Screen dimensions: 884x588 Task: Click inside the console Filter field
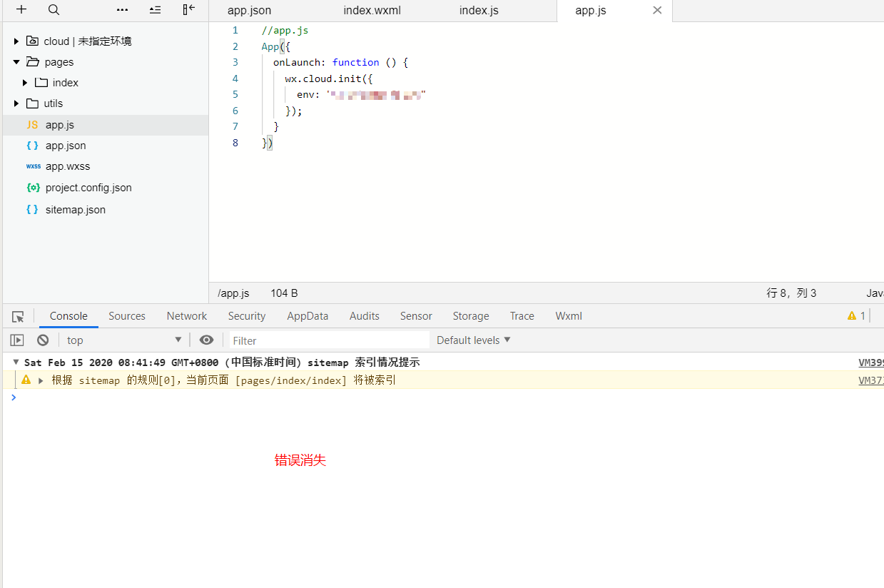tap(328, 340)
